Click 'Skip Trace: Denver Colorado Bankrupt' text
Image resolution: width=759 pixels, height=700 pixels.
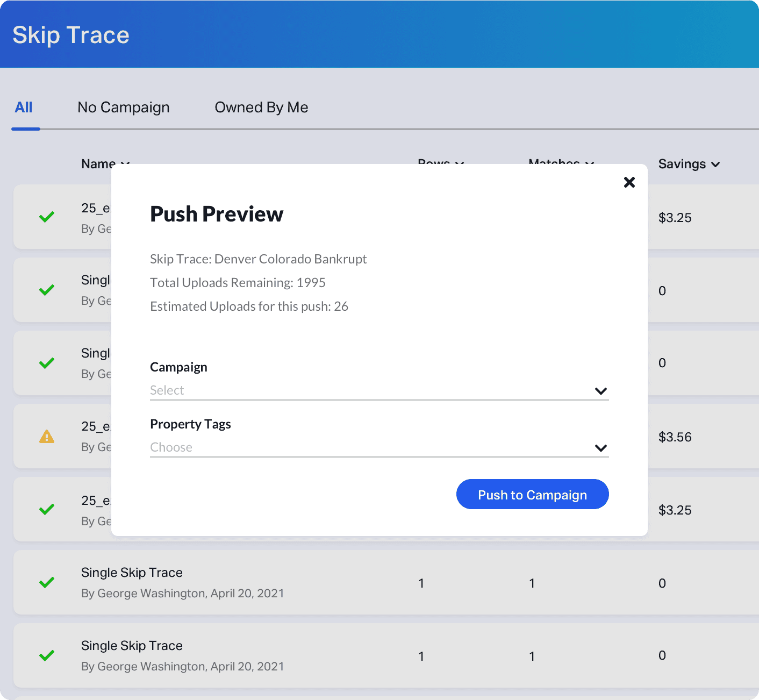point(258,259)
